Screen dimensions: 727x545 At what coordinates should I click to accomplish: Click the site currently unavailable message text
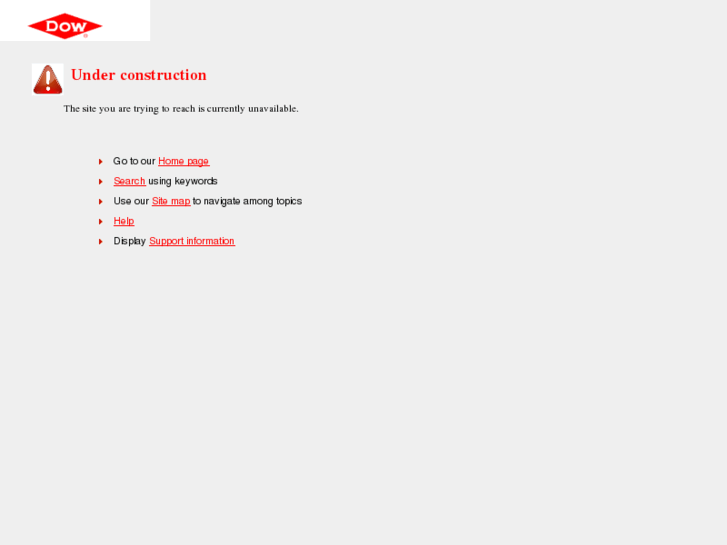point(181,109)
